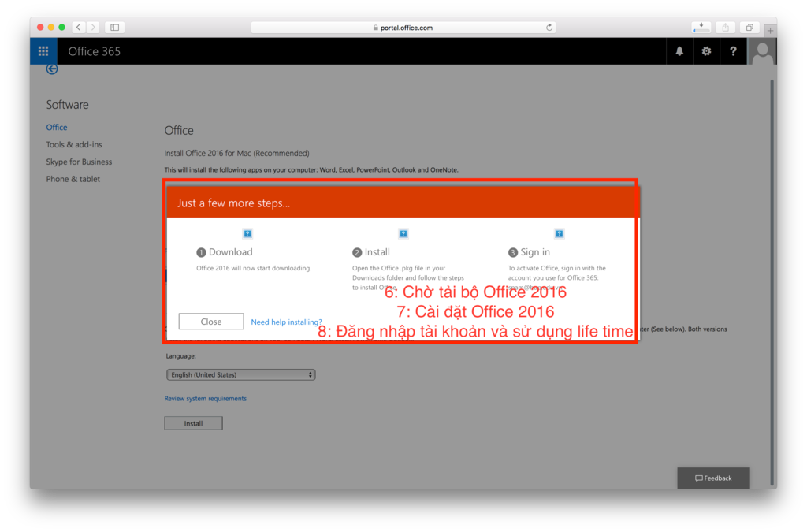The width and height of the screenshot is (807, 532).
Task: Expand the Language dropdown
Action: 240,375
